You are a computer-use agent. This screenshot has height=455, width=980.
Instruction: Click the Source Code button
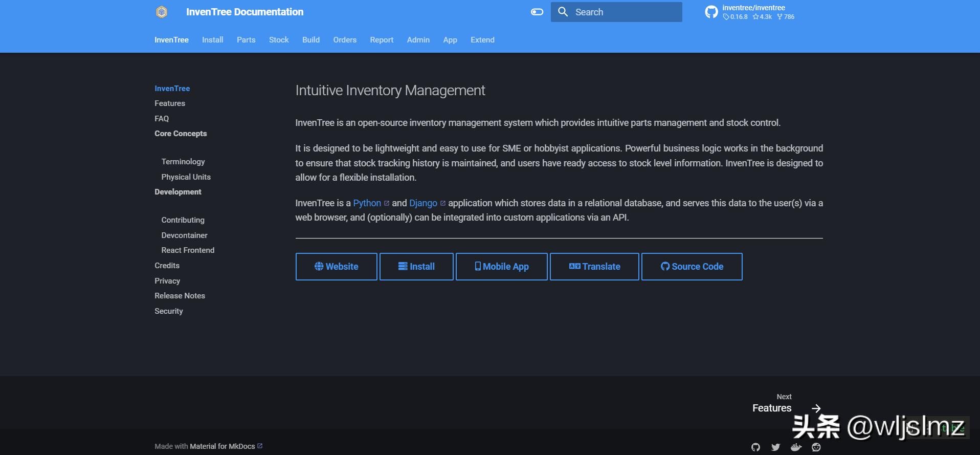[x=692, y=267]
